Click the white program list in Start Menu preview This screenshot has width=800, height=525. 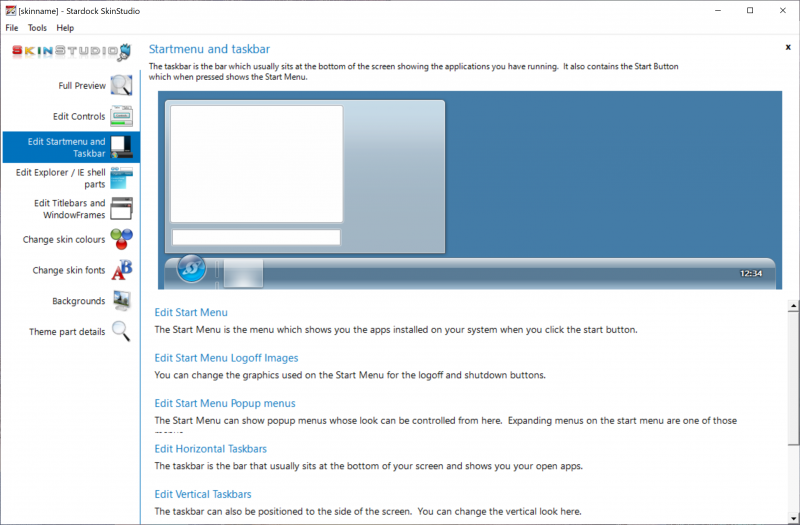pos(257,164)
